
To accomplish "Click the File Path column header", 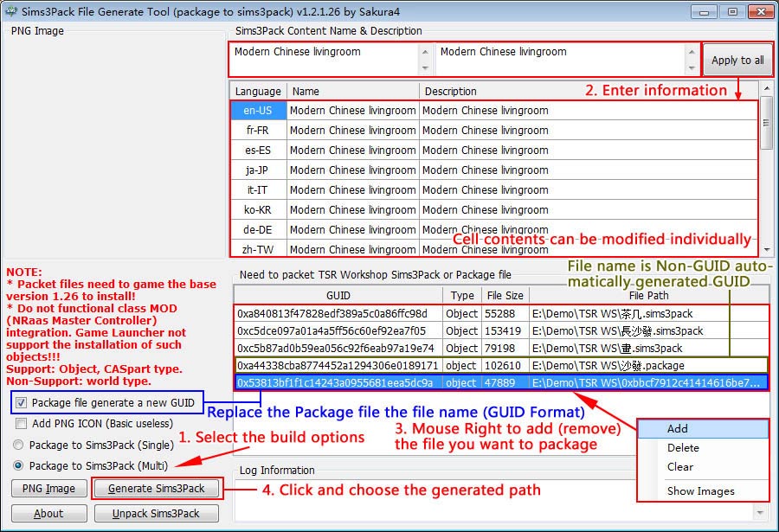I will tap(649, 296).
